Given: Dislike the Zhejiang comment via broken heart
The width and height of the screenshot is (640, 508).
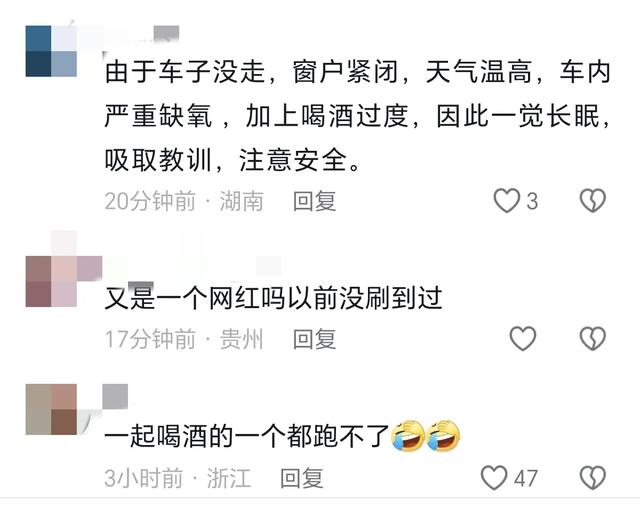Looking at the screenshot, I should point(593,477).
